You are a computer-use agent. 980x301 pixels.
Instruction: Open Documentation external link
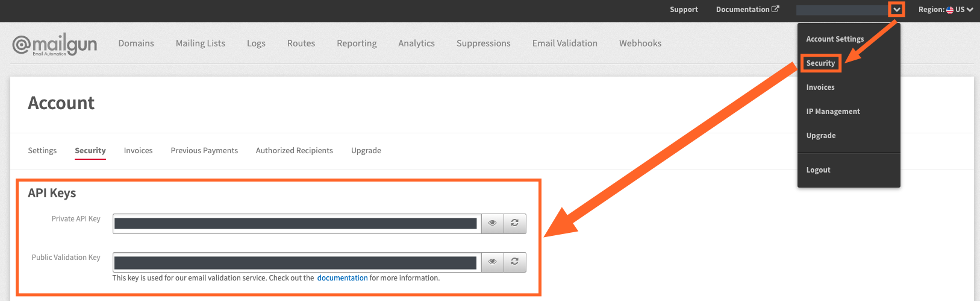coord(747,10)
